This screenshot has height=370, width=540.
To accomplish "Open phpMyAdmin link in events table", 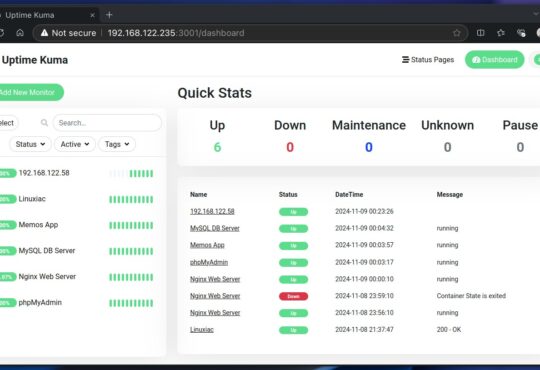I will (x=209, y=262).
